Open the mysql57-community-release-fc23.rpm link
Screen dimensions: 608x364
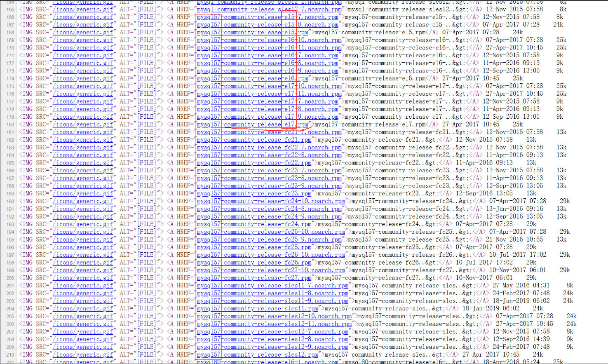click(x=254, y=193)
